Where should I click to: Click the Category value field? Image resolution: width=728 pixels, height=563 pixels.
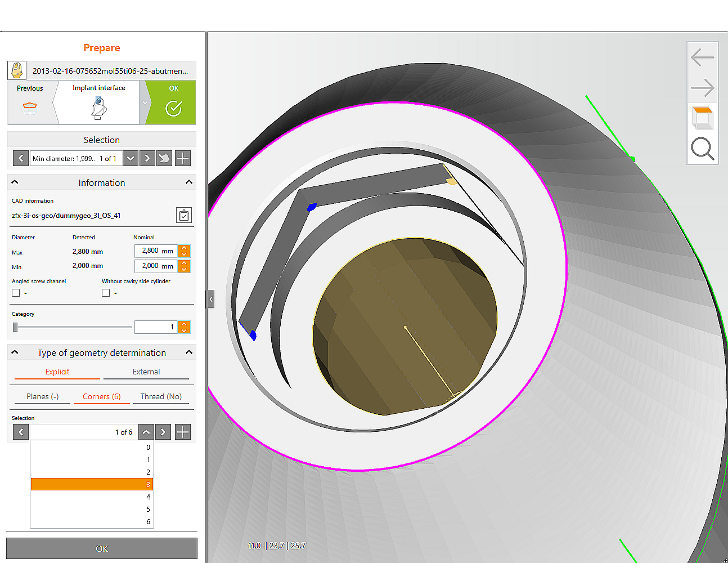coord(156,327)
